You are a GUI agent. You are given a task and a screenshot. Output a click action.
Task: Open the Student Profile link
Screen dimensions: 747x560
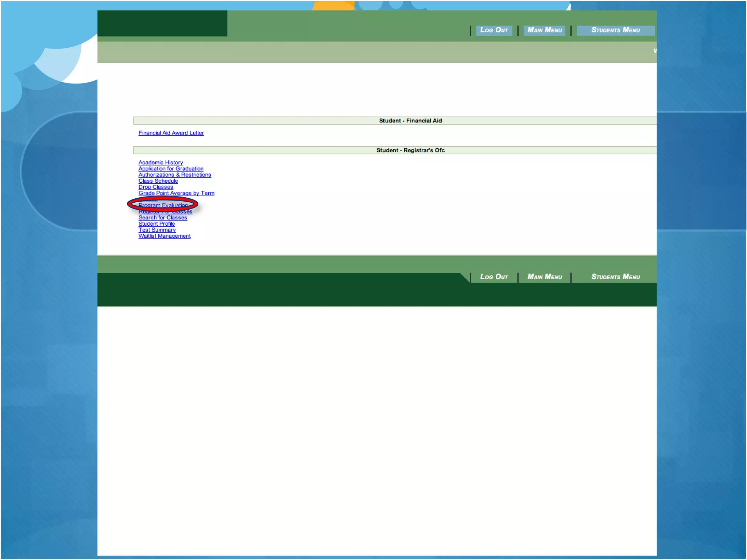point(156,224)
